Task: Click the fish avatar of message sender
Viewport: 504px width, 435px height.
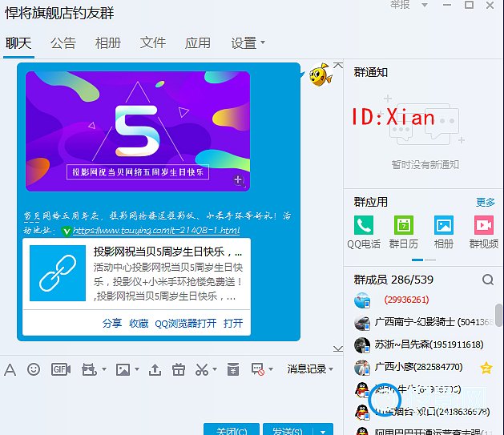Action: click(321, 75)
